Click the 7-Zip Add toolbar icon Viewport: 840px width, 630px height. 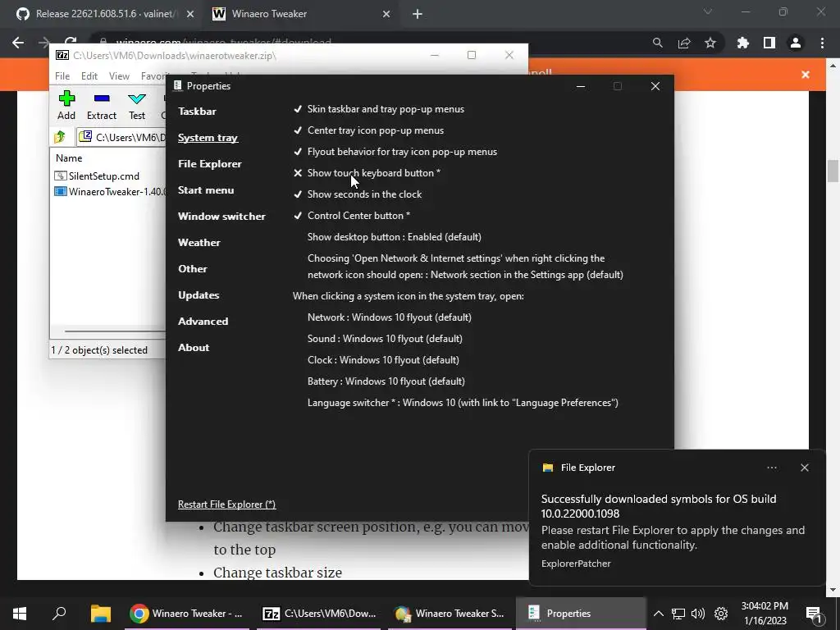pyautogui.click(x=66, y=99)
